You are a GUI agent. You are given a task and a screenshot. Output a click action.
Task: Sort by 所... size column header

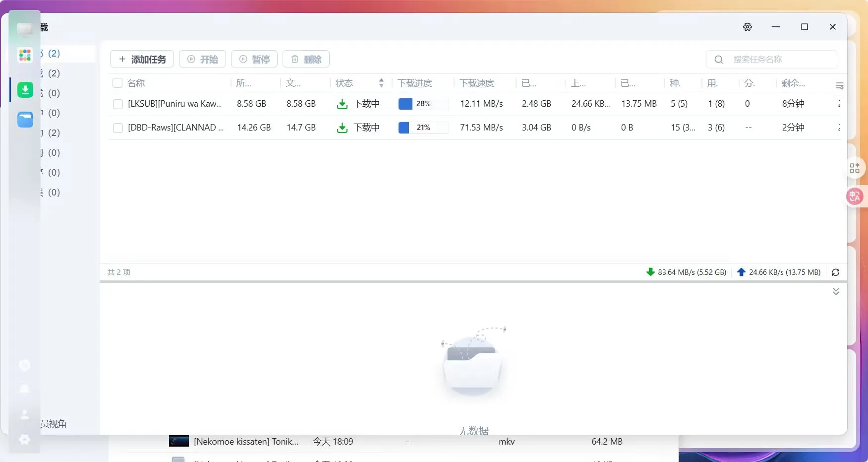tap(243, 83)
